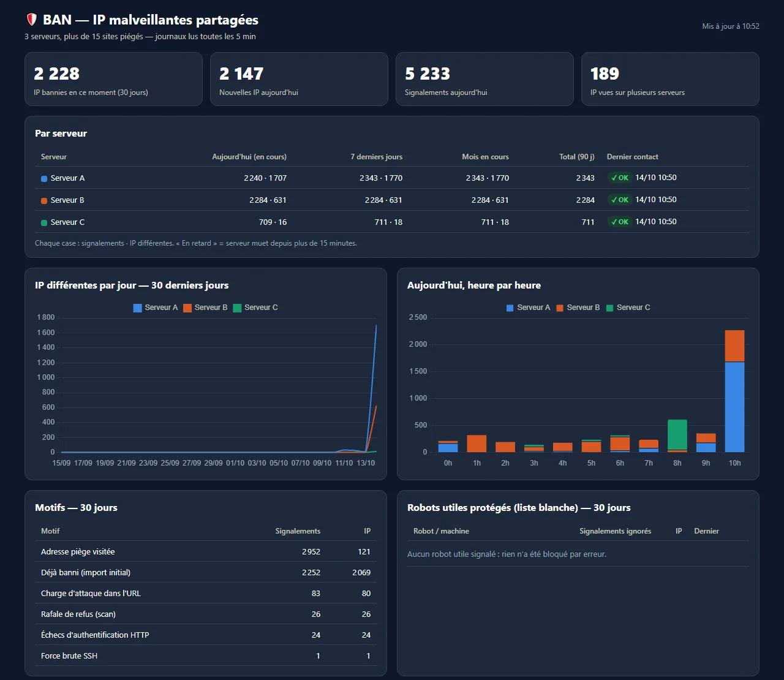Click the 'Motif' column header
The height and width of the screenshot is (680, 784).
[50, 531]
